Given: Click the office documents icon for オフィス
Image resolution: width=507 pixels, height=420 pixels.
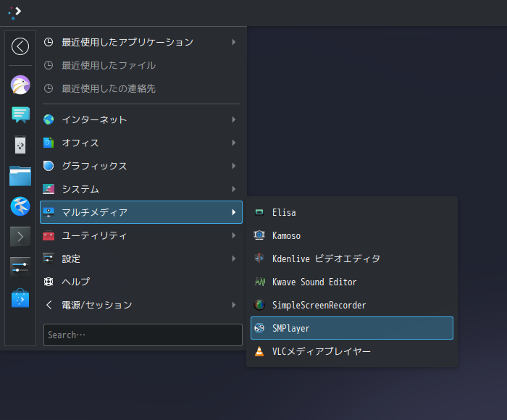Looking at the screenshot, I should pyautogui.click(x=49, y=143).
